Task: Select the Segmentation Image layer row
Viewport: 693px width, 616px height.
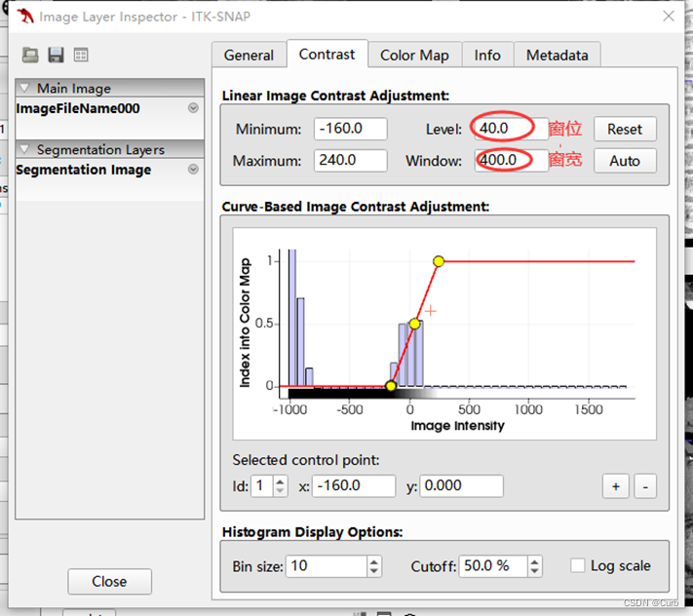Action: (x=109, y=179)
